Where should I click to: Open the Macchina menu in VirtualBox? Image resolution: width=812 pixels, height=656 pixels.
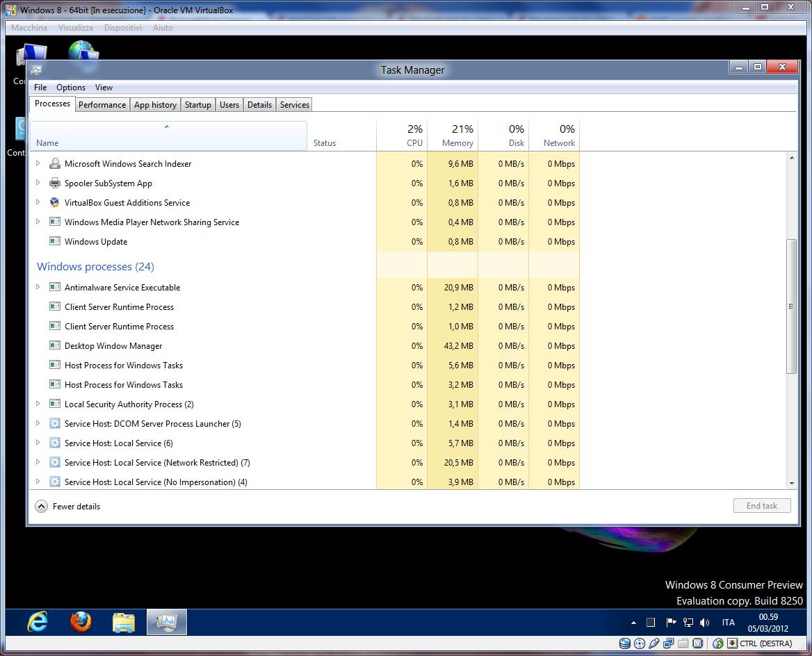coord(29,27)
